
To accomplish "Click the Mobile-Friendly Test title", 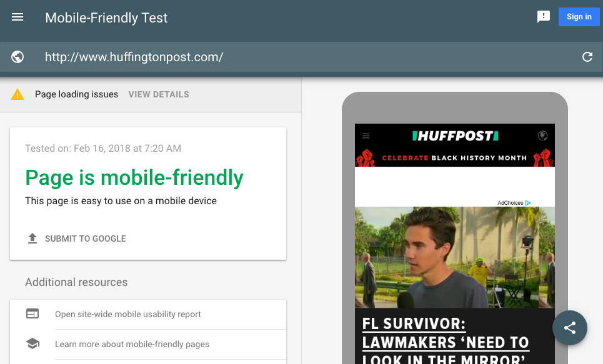I will pos(106,17).
